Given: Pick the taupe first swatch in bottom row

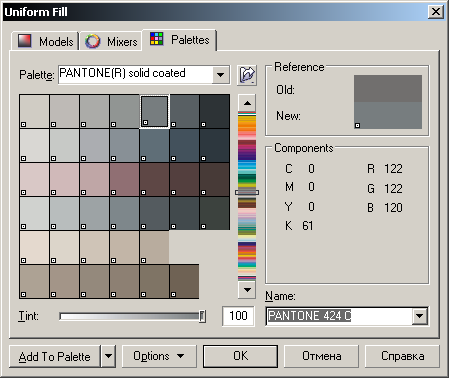Looking at the screenshot, I should tap(35, 281).
